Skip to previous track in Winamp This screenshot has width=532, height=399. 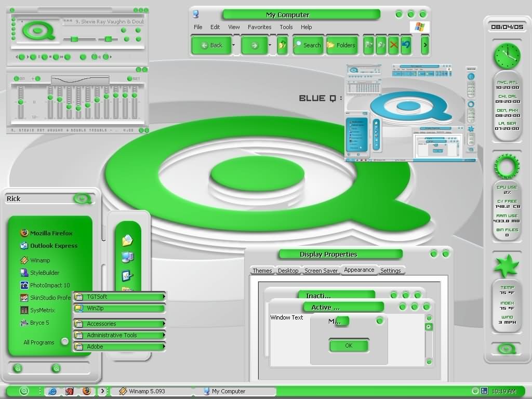click(21, 57)
